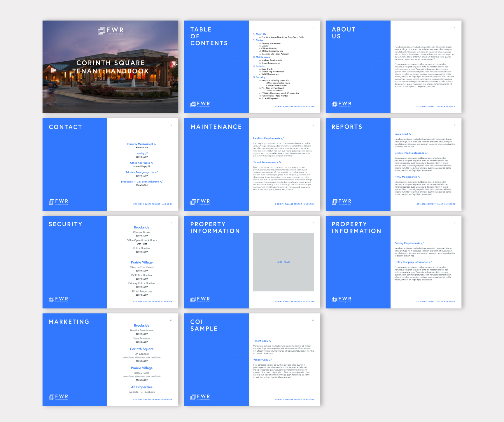Viewport: 504px width, 422px height.
Task: Click '4. Reports' in table of contents
Action: pos(259,66)
